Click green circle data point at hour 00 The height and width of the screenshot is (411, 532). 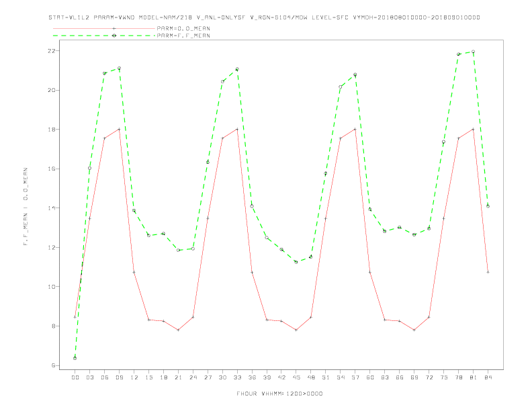[75, 358]
